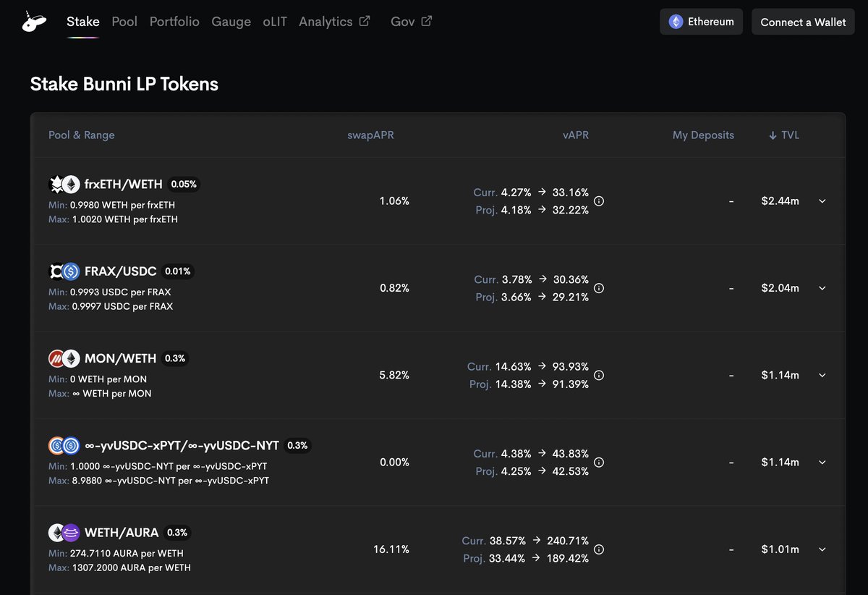This screenshot has width=868, height=595.
Task: Open the Analytics external link
Action: point(333,22)
